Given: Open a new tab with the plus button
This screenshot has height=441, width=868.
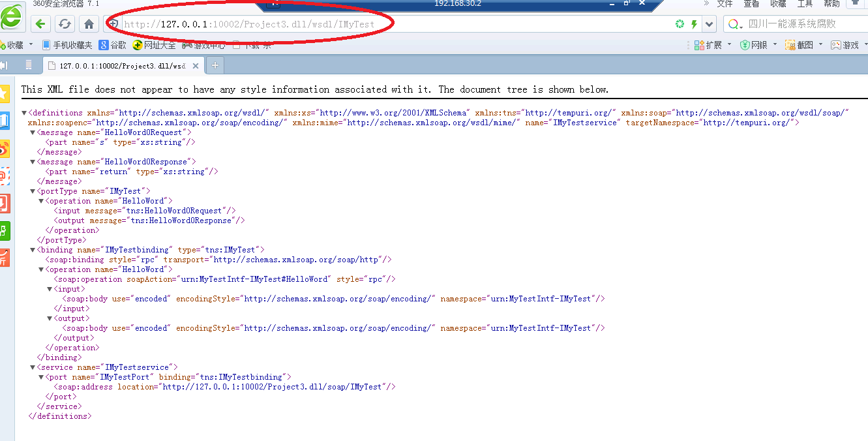Looking at the screenshot, I should pos(215,65).
